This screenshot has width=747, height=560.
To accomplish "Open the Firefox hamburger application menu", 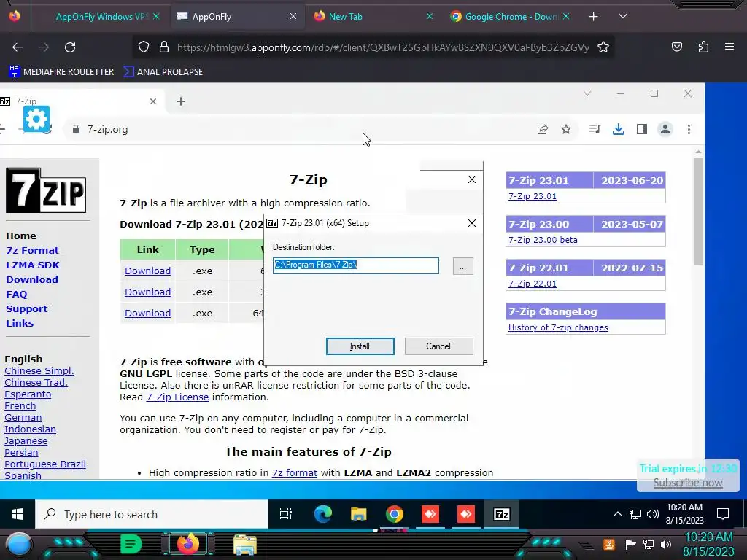I will tap(729, 47).
